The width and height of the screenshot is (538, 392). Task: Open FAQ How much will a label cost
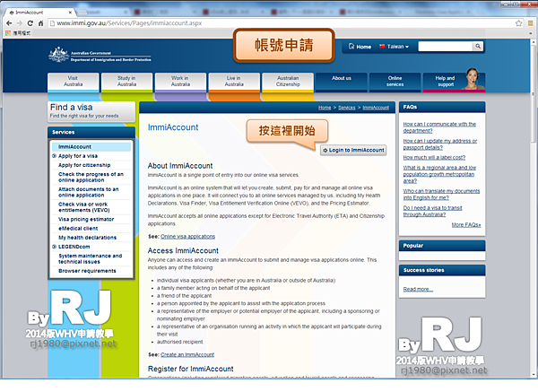[x=434, y=158]
